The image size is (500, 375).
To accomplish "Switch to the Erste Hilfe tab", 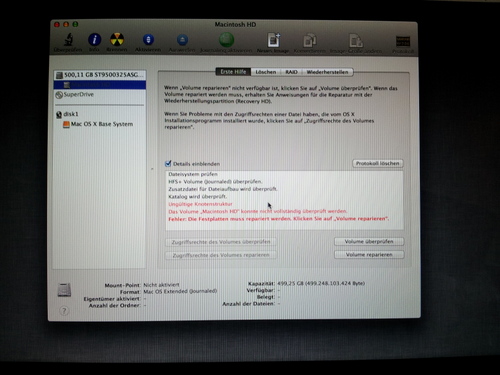I will click(233, 72).
